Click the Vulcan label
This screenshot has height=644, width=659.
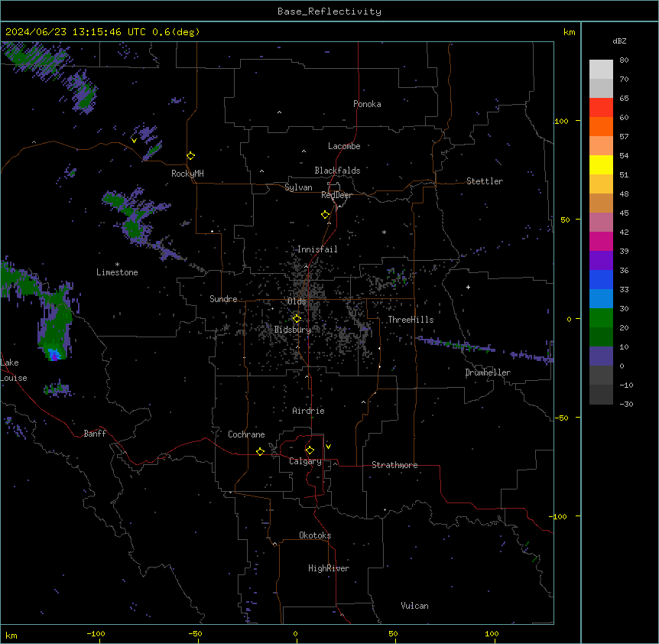pos(414,606)
